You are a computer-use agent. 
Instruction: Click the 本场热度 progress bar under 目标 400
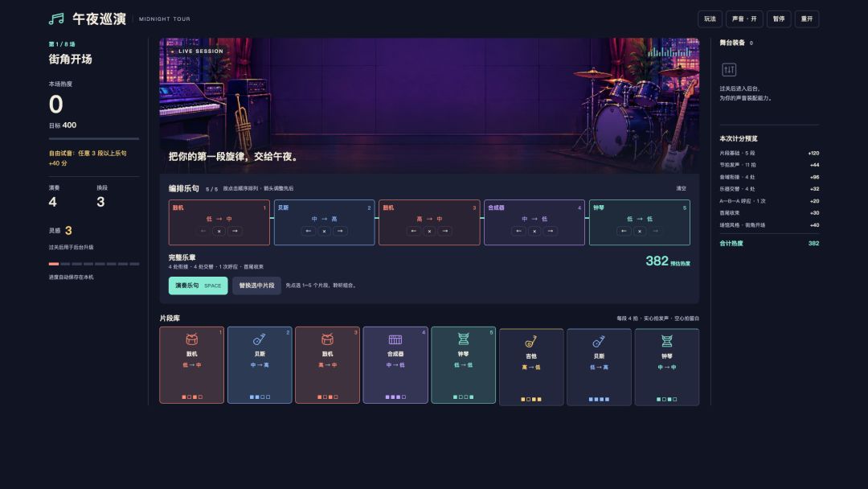(x=94, y=138)
